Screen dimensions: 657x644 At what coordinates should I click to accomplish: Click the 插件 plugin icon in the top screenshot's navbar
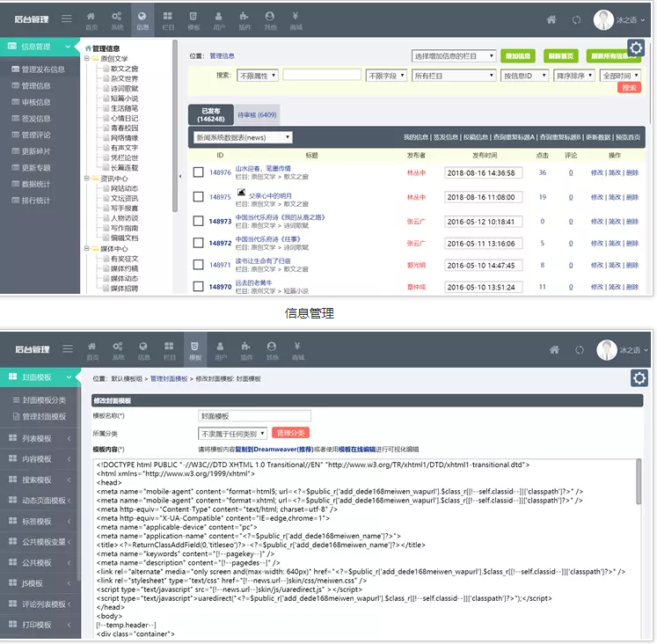click(245, 19)
